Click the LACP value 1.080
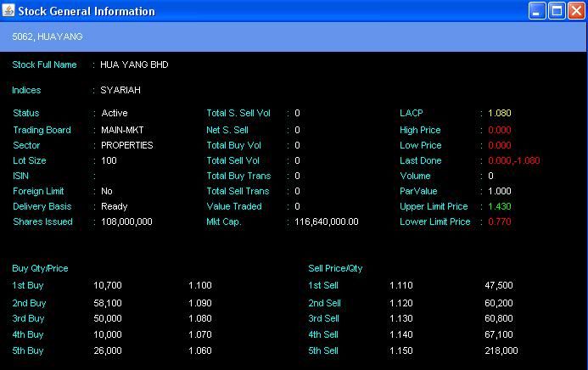 (500, 113)
